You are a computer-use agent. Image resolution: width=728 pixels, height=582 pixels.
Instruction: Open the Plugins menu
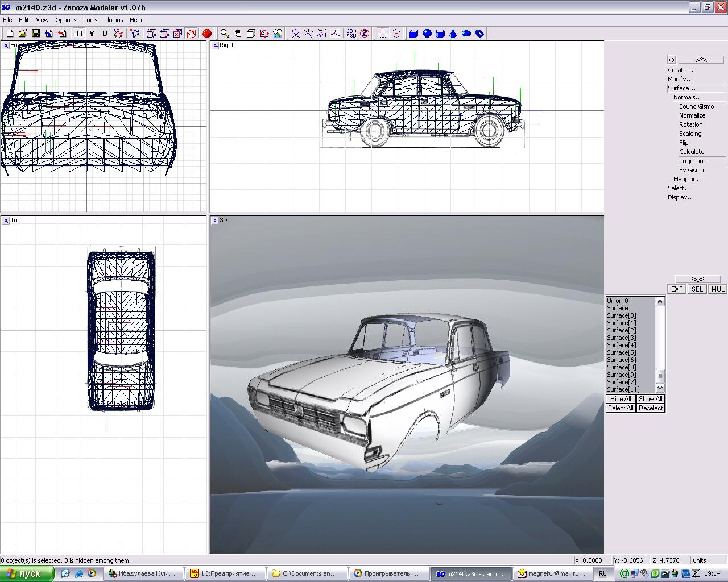113,20
